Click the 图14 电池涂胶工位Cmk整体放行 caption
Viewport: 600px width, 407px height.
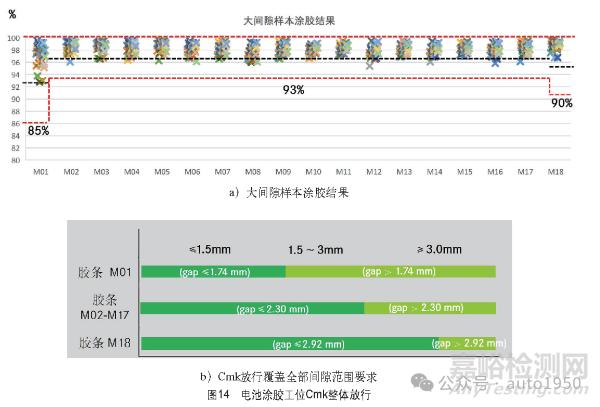click(288, 394)
